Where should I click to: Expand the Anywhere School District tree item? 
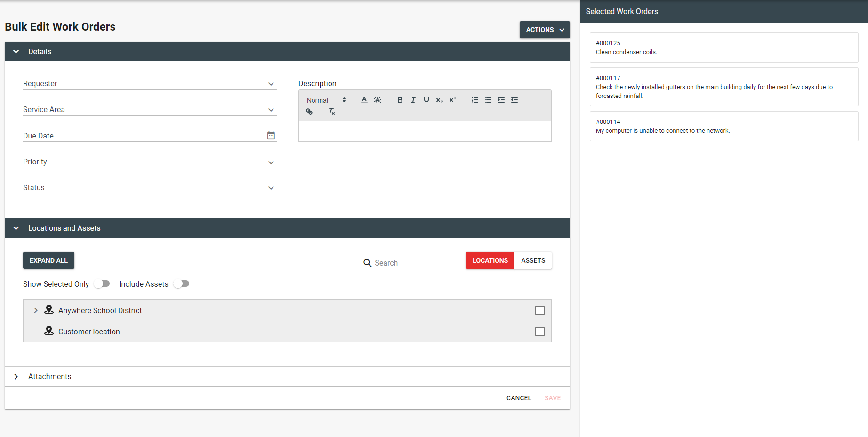pos(35,310)
